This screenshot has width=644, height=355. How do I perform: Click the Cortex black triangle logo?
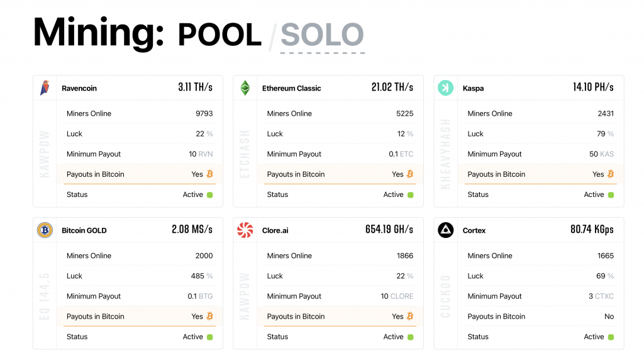tap(446, 230)
